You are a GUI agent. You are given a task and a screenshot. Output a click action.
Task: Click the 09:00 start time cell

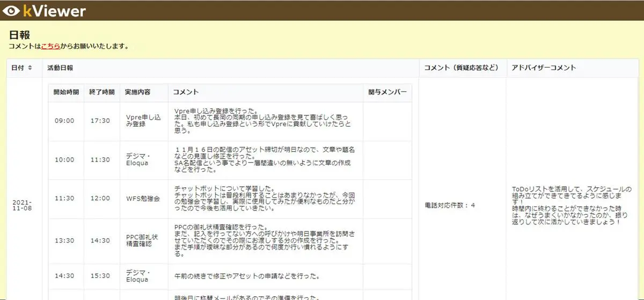click(x=64, y=121)
